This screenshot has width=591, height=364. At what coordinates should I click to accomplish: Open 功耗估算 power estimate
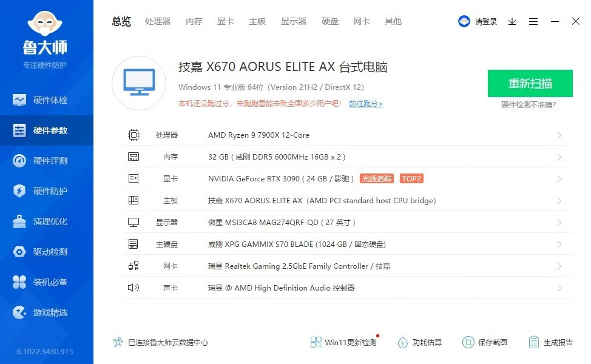coord(419,342)
